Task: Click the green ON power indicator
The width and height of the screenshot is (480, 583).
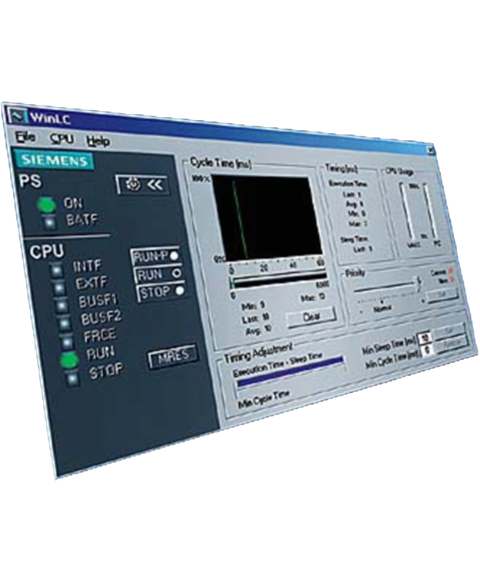Action: coord(47,204)
